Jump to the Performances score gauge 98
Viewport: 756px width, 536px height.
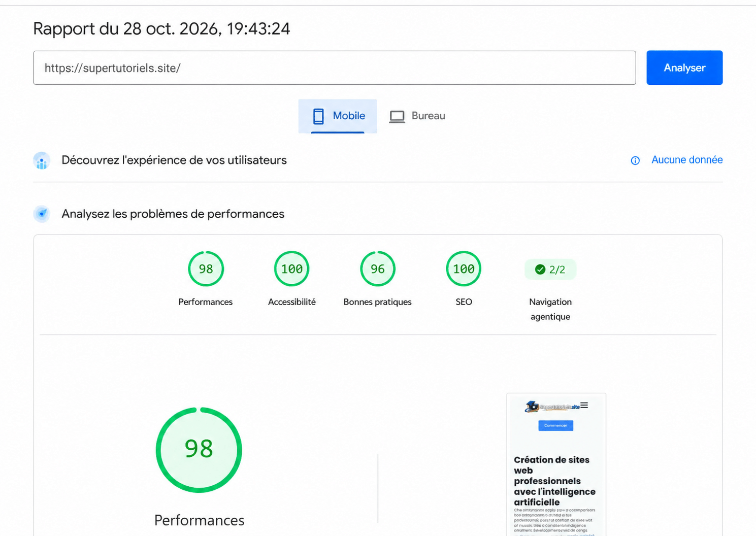click(206, 269)
